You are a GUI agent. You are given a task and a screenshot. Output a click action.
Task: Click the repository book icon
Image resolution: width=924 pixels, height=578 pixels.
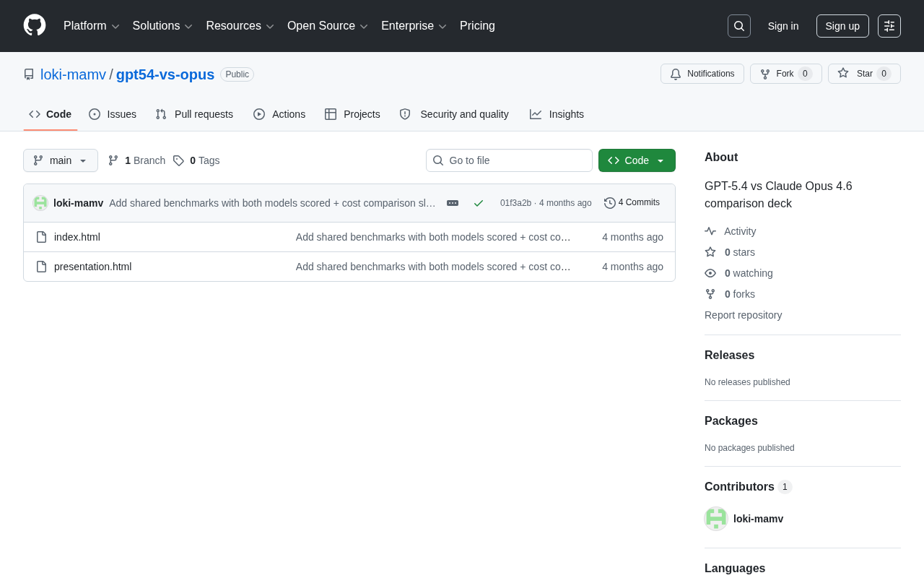pos(29,74)
